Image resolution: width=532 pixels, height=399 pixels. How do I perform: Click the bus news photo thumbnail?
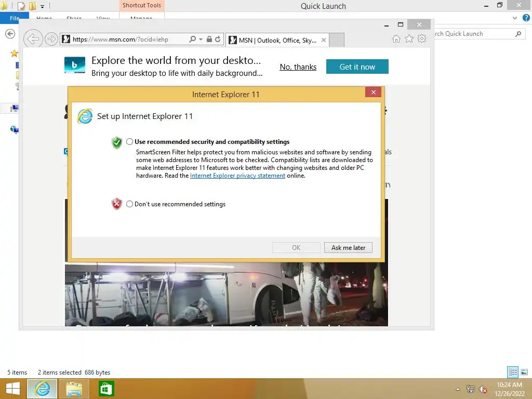[227, 295]
